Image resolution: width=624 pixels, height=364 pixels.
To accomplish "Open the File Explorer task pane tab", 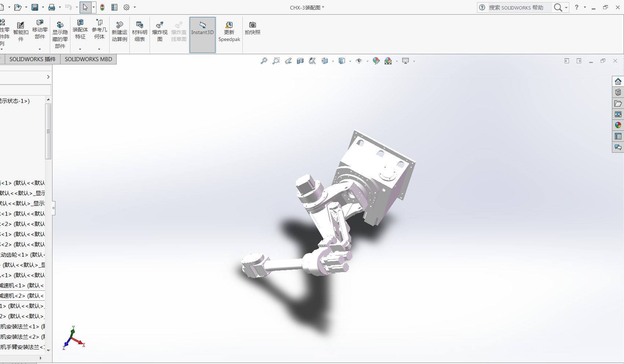I will point(618,103).
